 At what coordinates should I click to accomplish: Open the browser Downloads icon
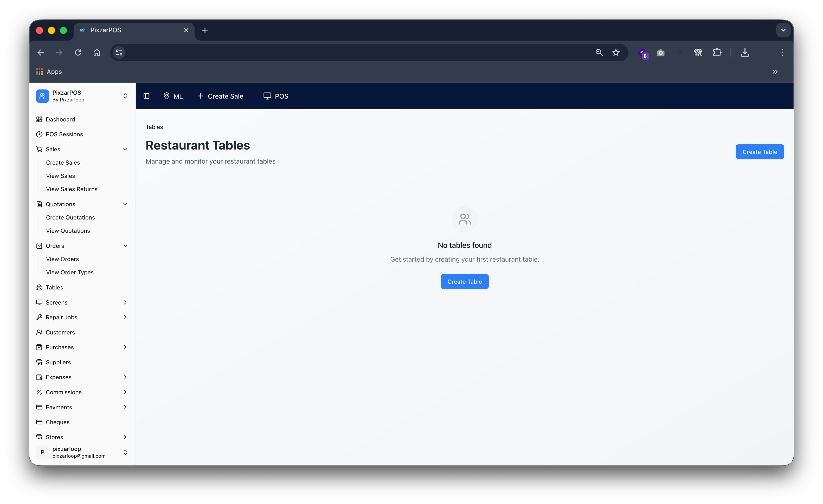[744, 53]
